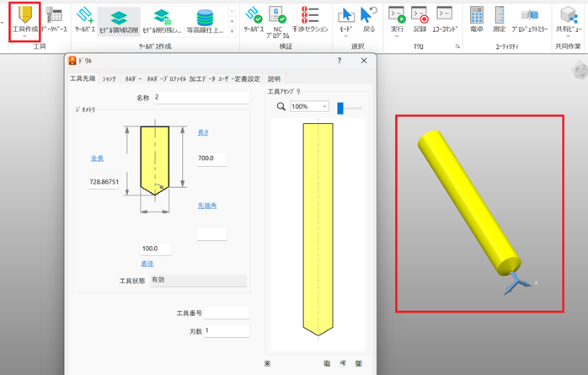Open the 100% zoom dropdown
This screenshot has height=375, width=588.
click(x=309, y=106)
